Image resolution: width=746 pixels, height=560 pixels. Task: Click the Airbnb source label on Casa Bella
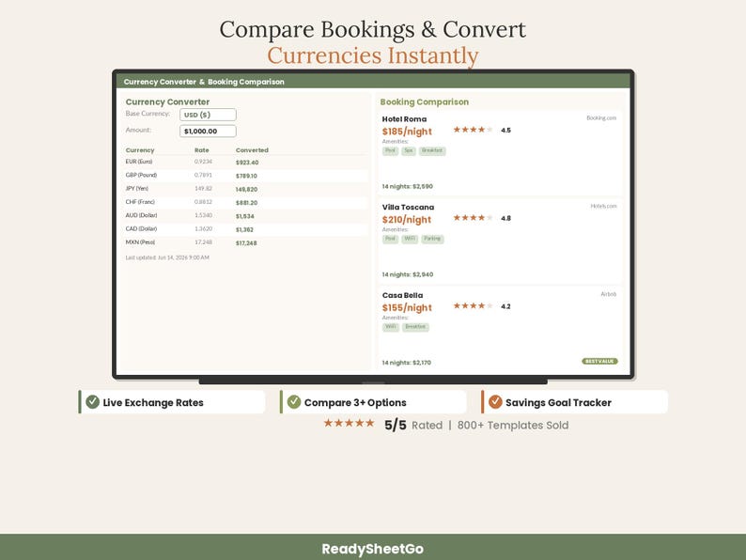[609, 294]
